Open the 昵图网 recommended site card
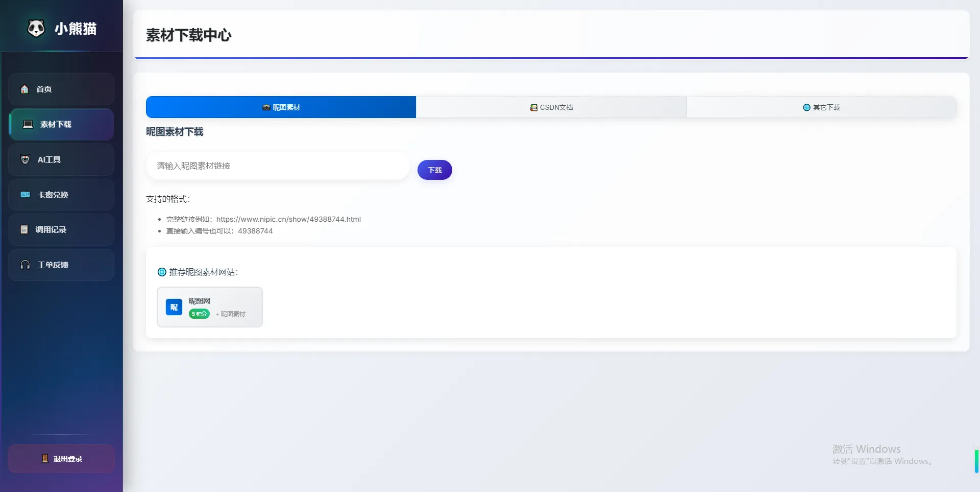This screenshot has width=980, height=492. (x=210, y=307)
